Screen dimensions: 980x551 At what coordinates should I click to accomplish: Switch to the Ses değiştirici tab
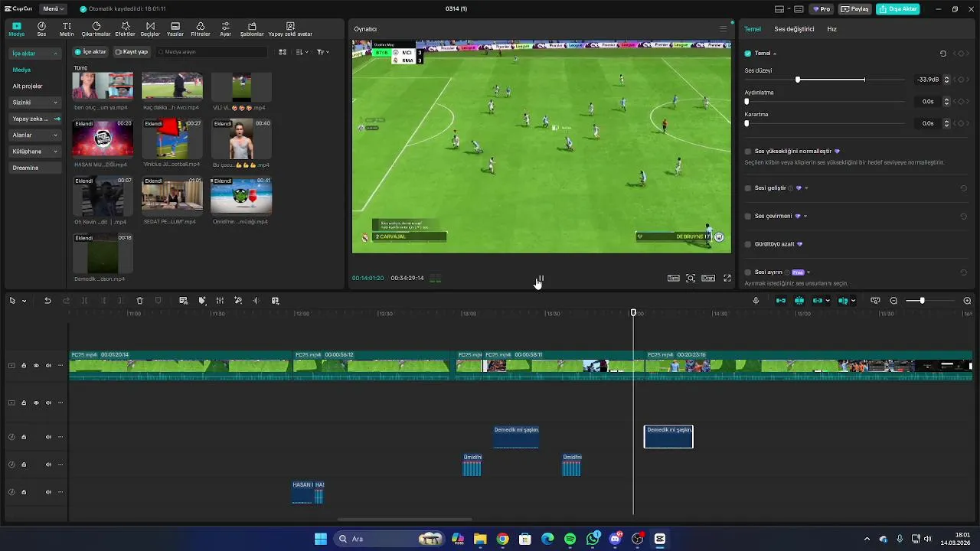point(794,29)
